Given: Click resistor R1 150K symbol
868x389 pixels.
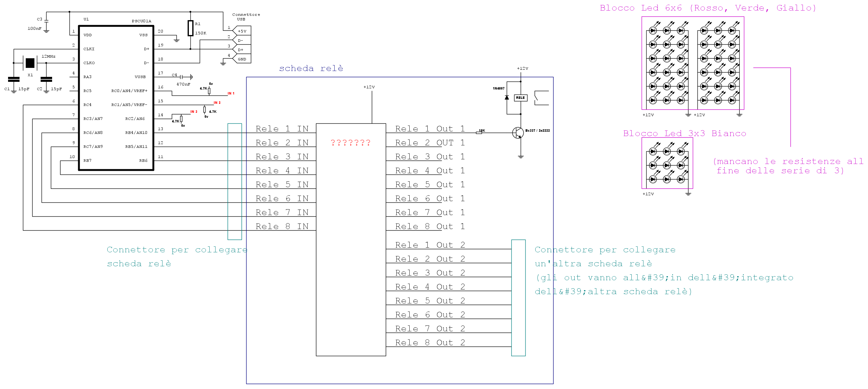Looking at the screenshot, I should tap(190, 28).
